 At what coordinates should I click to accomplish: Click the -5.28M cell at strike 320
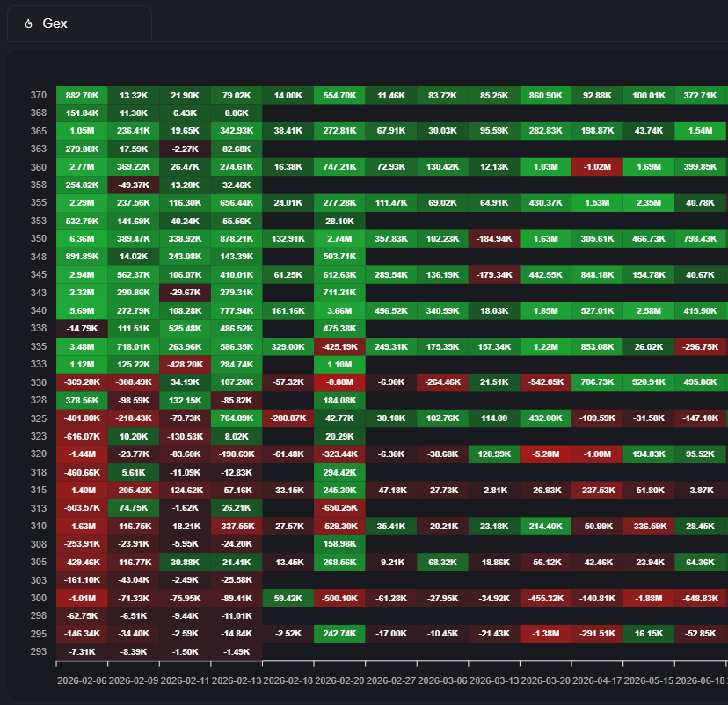[x=545, y=454]
